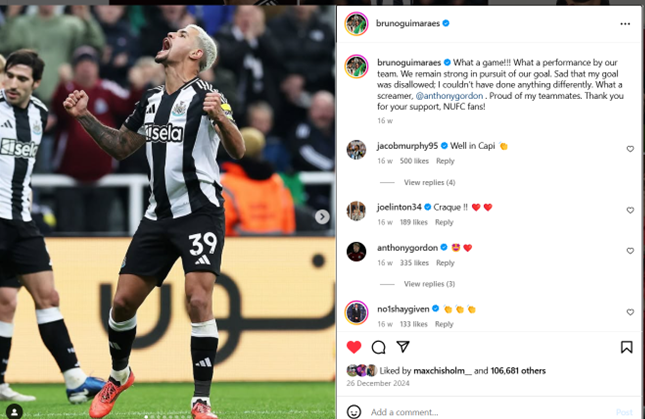Open no1shaygiven's story avatar
Image resolution: width=645 pixels, height=419 pixels.
click(x=356, y=313)
